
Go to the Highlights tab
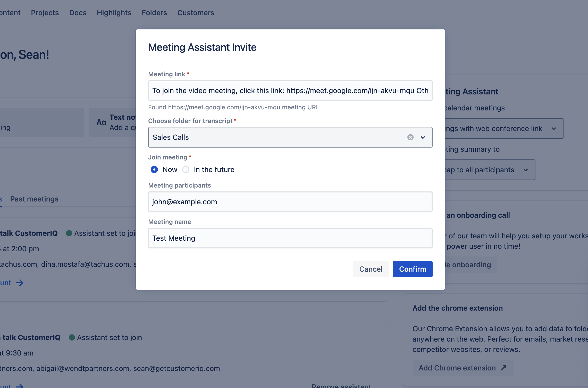pyautogui.click(x=114, y=13)
